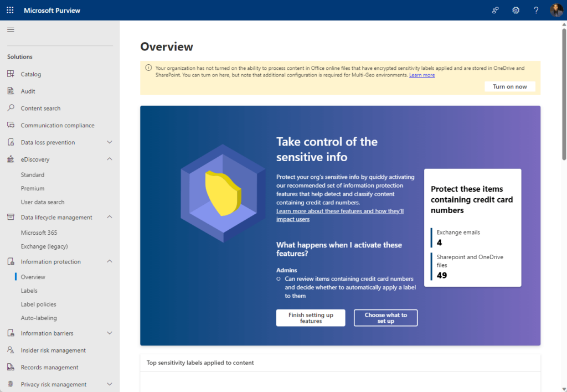Click the Insider risk management icon
The width and height of the screenshot is (567, 392).
[x=11, y=350]
